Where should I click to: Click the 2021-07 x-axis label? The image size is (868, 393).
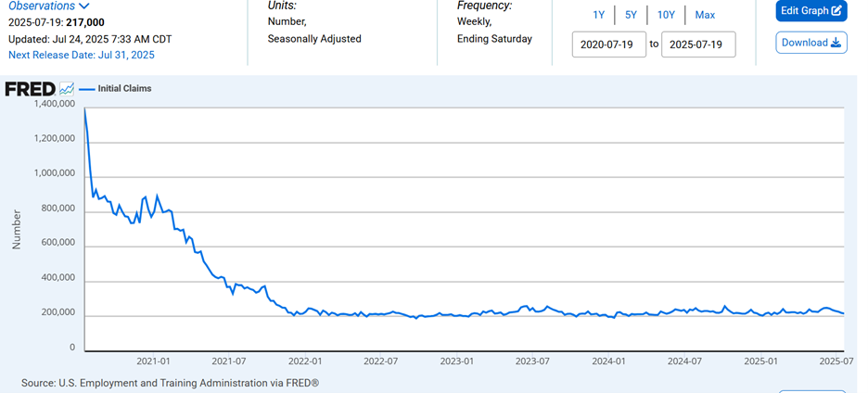(229, 361)
